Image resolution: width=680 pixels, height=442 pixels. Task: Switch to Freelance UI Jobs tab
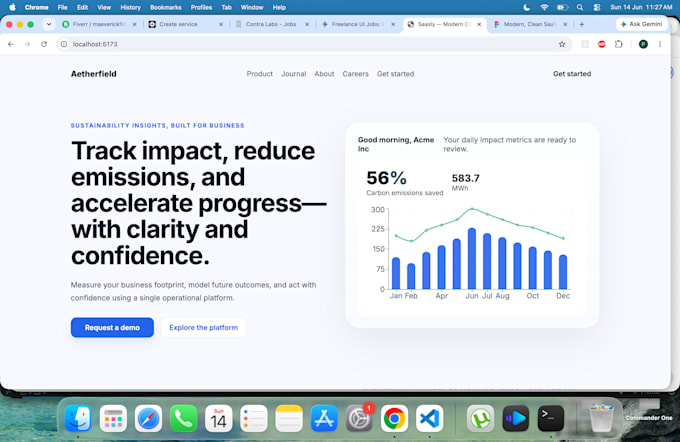click(358, 24)
